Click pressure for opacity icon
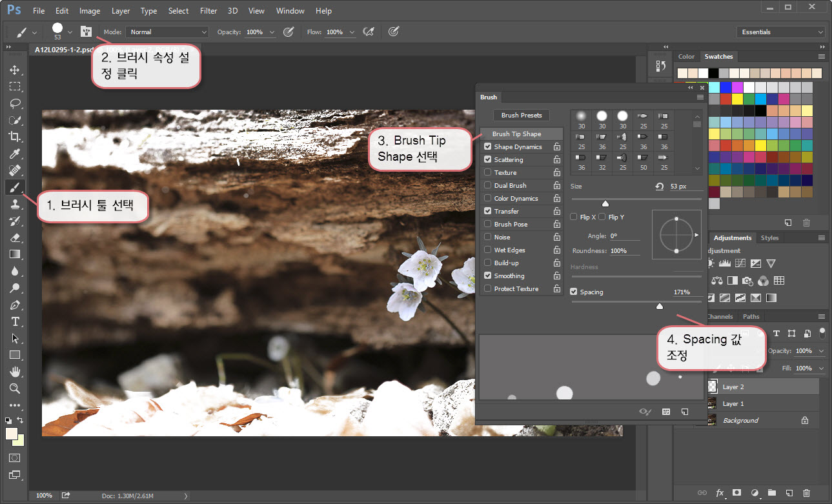The height and width of the screenshot is (504, 832). (289, 32)
